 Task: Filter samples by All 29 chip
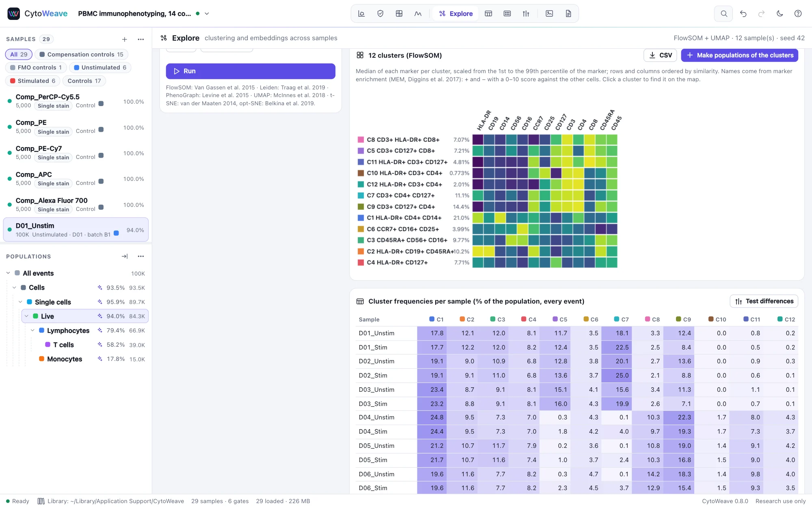(19, 54)
